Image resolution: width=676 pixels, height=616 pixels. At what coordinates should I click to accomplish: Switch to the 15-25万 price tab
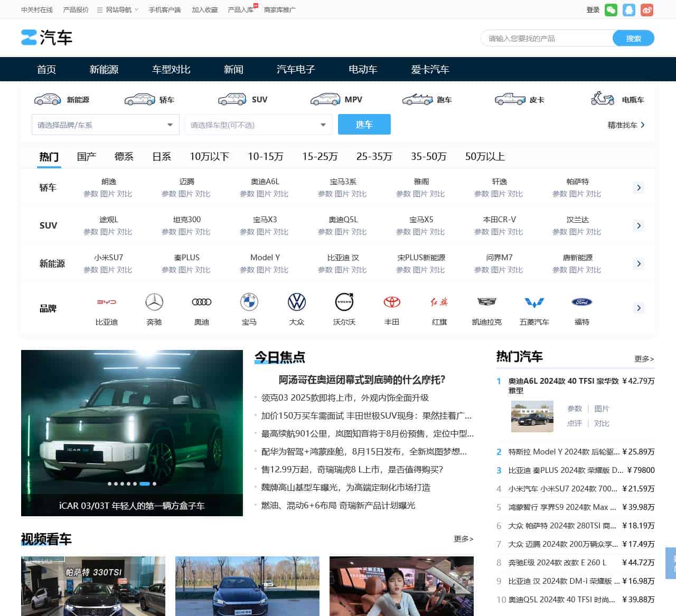pos(320,156)
